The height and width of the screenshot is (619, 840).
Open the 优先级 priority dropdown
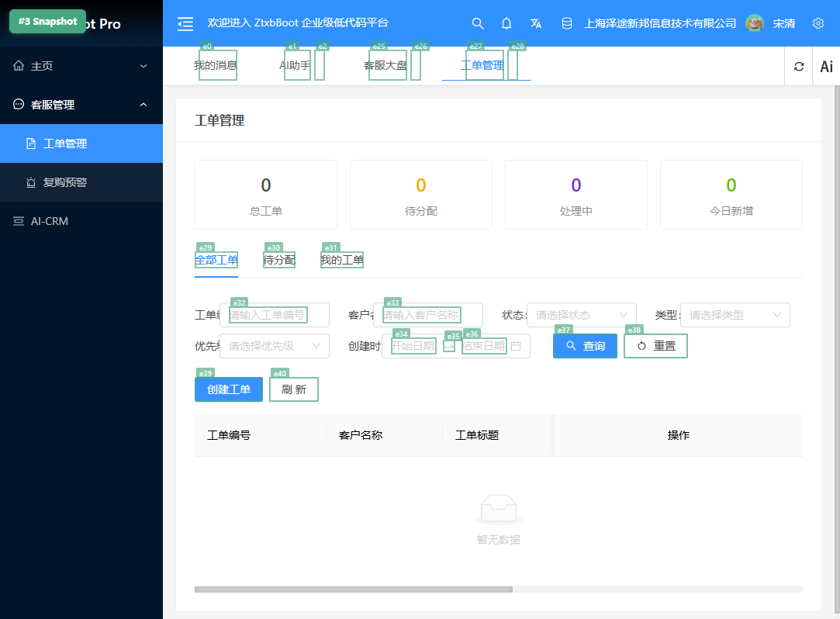point(275,346)
